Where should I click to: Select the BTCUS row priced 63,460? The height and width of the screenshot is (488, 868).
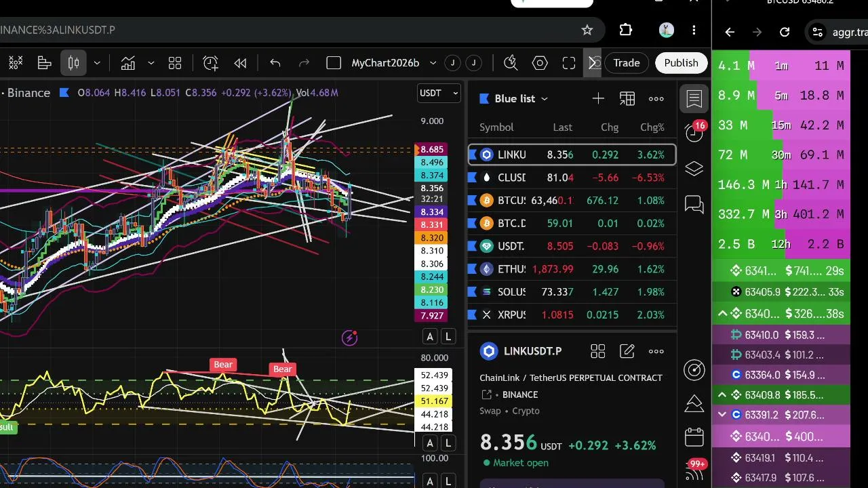tap(572, 201)
